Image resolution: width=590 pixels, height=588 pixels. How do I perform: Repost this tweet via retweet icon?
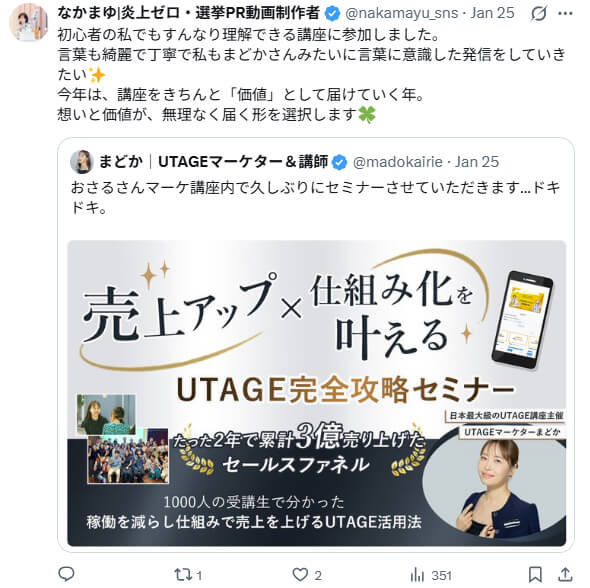click(x=183, y=574)
